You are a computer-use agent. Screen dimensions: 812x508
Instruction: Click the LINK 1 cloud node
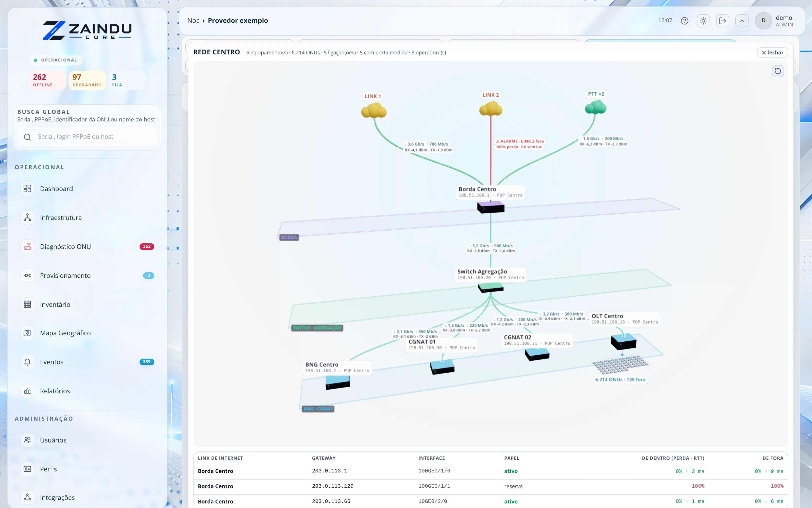click(374, 110)
